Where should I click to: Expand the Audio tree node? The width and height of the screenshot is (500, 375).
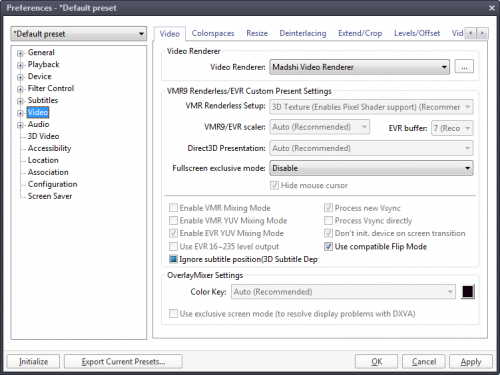(x=20, y=125)
